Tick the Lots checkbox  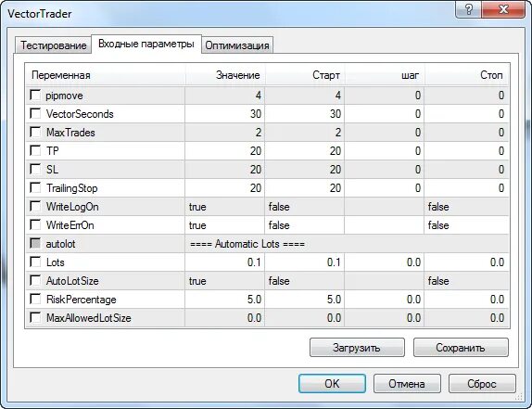[35, 262]
